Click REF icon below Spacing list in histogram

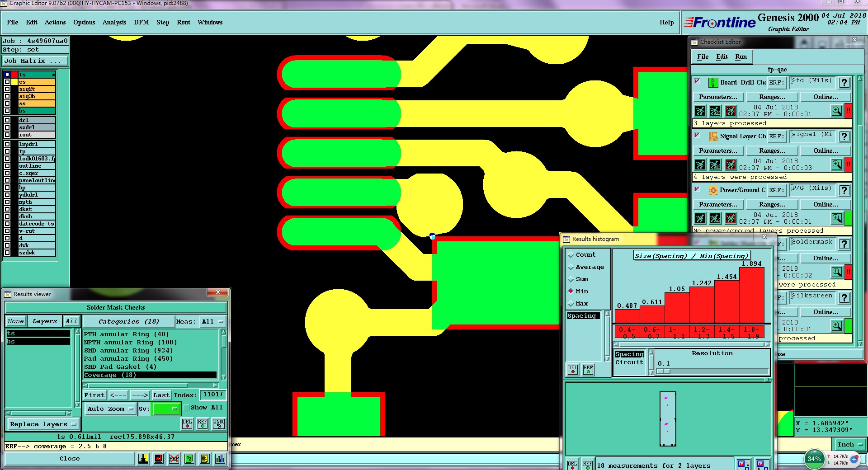pos(588,370)
